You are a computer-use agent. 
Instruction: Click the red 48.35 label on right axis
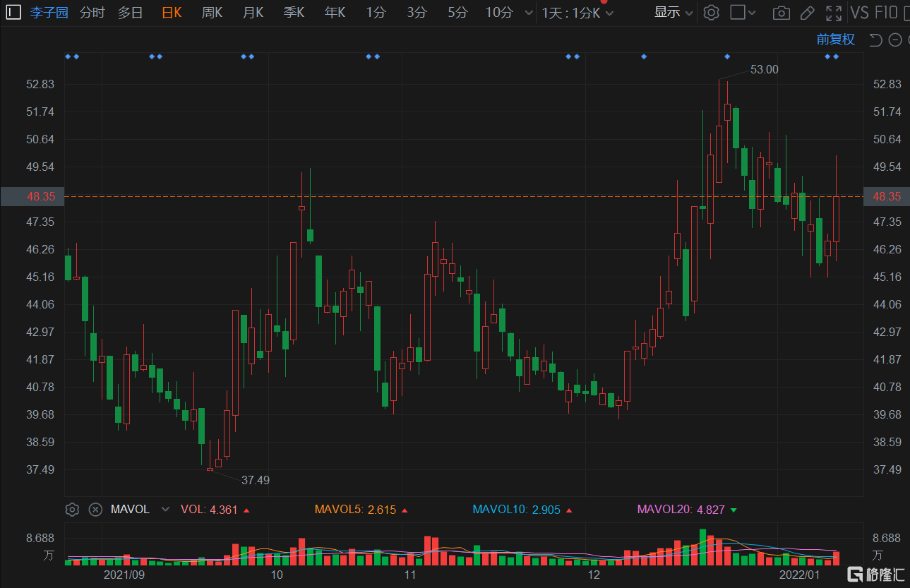887,196
